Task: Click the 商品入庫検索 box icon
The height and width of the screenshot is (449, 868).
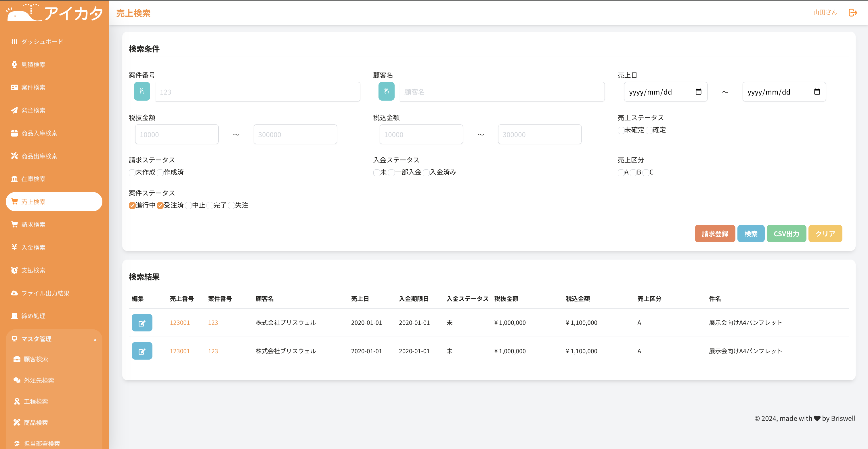Action: (14, 133)
